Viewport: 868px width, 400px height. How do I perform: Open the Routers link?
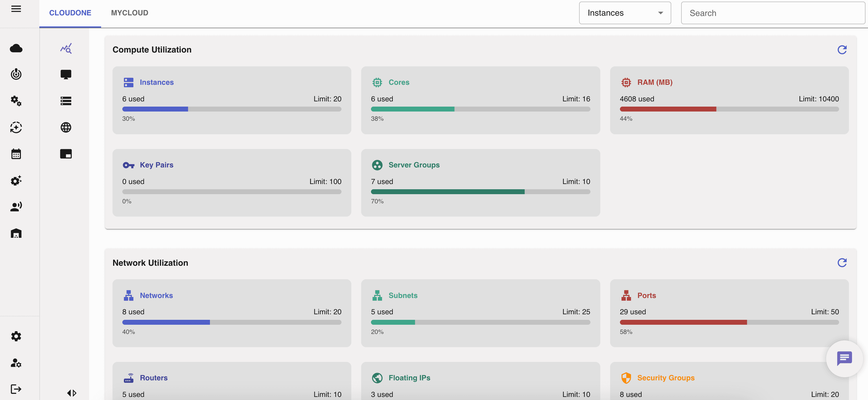(154, 378)
